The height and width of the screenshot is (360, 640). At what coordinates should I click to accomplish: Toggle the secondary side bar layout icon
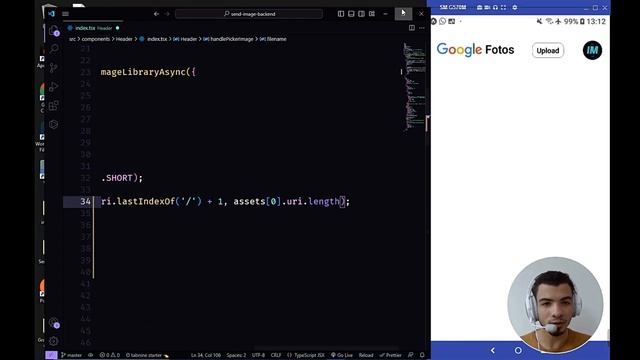361,14
